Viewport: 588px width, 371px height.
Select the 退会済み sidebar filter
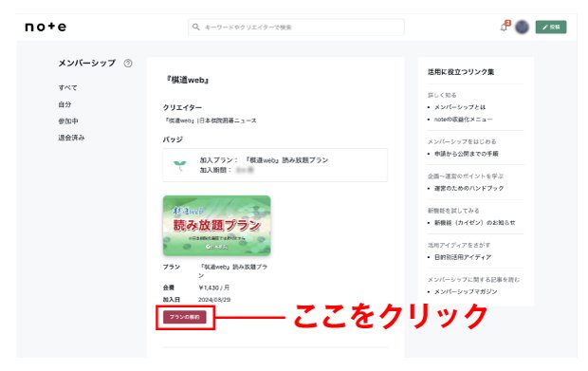coord(71,138)
